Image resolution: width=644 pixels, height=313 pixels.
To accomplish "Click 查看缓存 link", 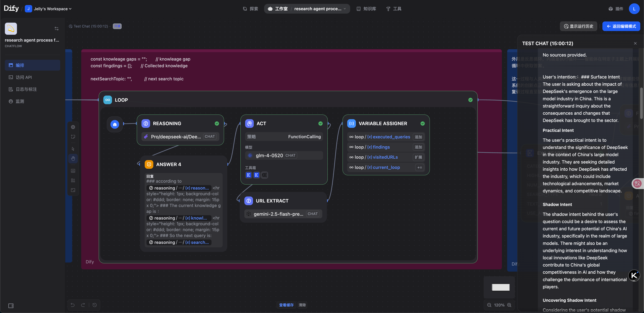I will [x=286, y=305].
